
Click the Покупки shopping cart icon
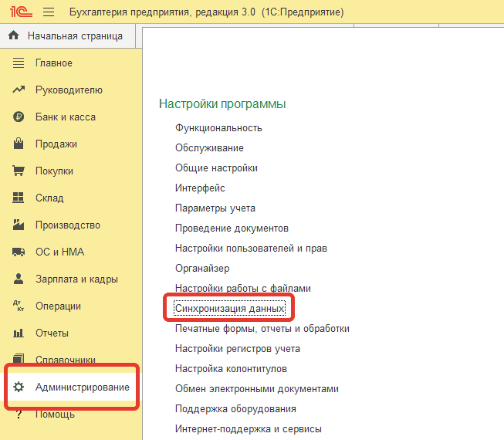[x=19, y=171]
